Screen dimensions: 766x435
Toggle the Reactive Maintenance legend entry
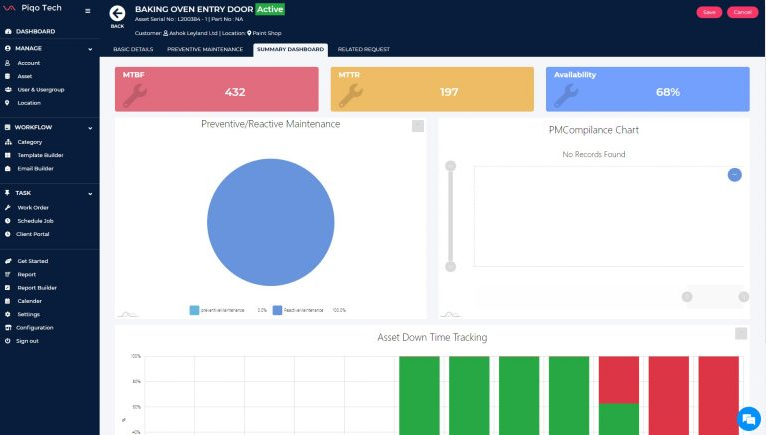309,310
